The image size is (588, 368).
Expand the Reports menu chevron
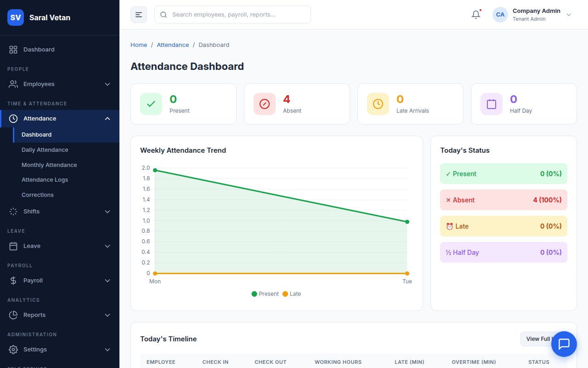click(x=107, y=315)
